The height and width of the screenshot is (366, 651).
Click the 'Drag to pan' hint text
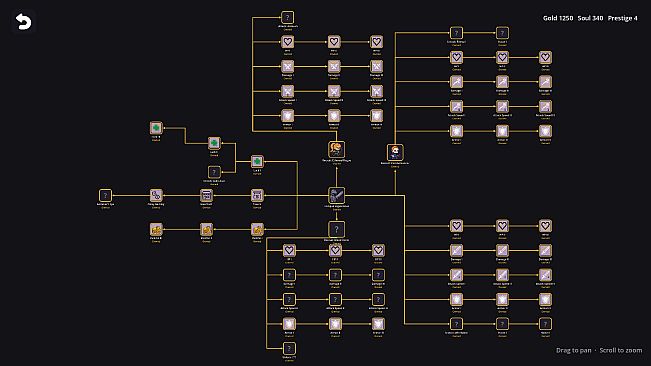[573, 350]
